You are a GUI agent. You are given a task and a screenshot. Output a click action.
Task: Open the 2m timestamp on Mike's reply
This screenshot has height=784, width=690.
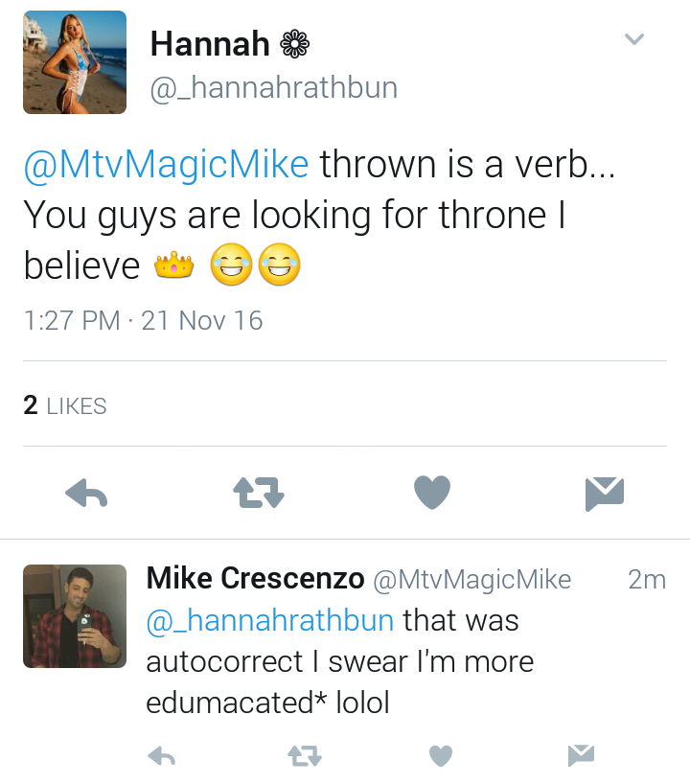[x=647, y=580]
